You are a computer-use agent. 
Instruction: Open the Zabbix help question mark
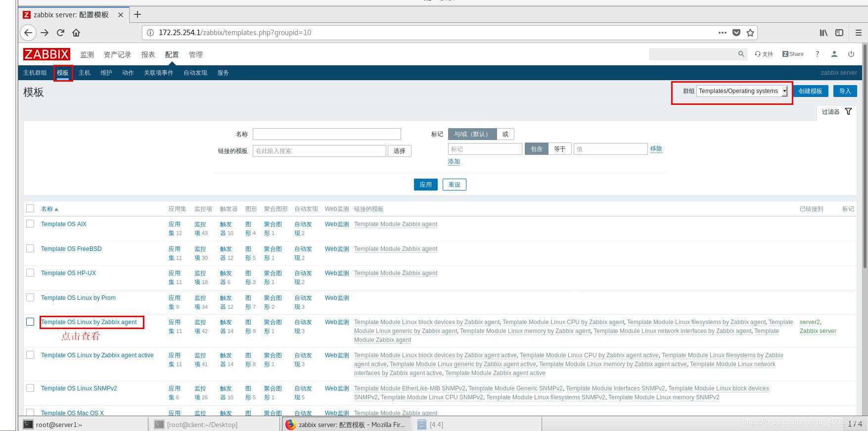[817, 54]
